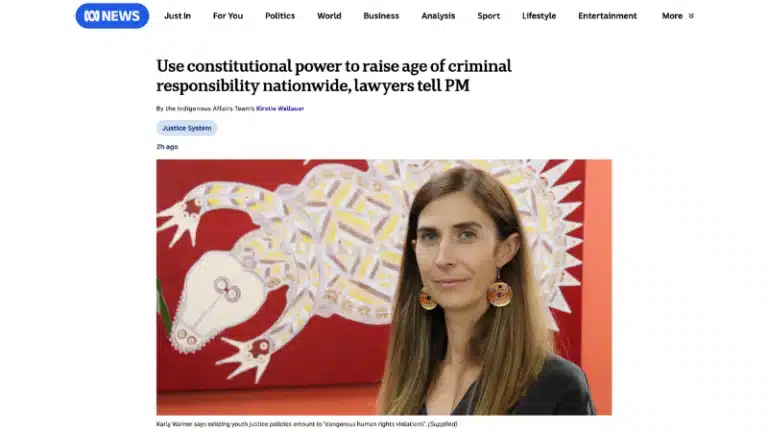The image size is (768, 432).
Task: Click the ABC News logo
Action: pos(112,16)
